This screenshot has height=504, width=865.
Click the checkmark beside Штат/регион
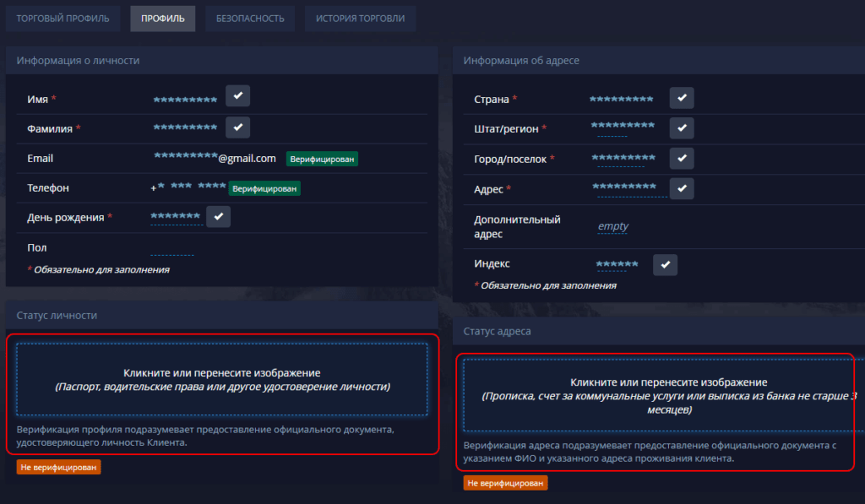tap(682, 128)
